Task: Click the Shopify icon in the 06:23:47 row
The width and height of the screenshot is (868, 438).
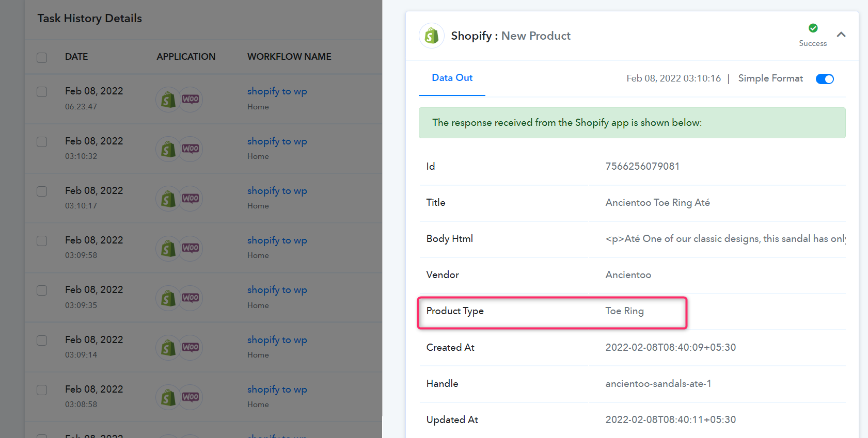Action: pyautogui.click(x=168, y=99)
